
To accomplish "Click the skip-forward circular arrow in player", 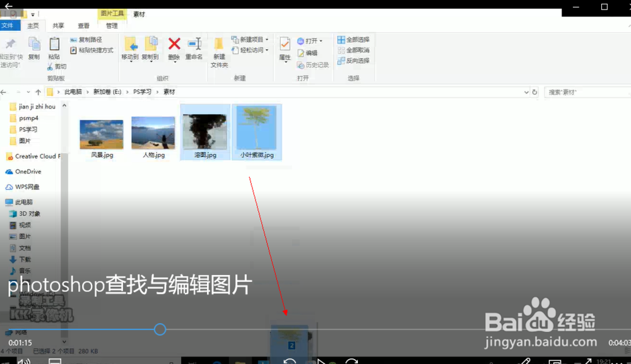I will coord(351,361).
